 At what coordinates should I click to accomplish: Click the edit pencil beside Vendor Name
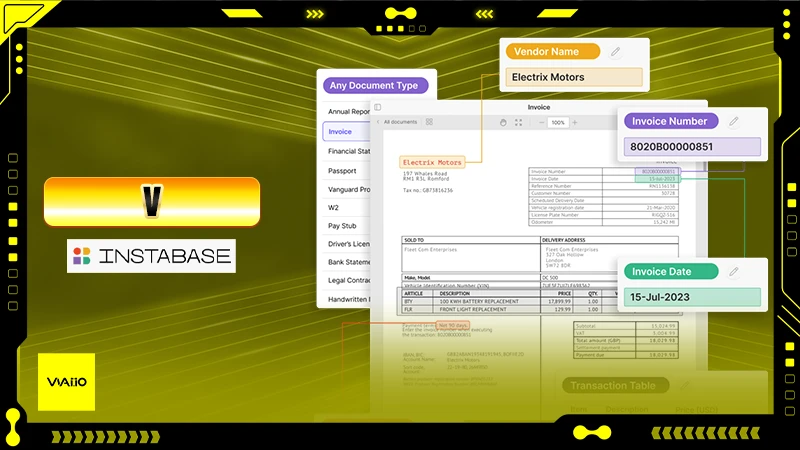pos(616,52)
